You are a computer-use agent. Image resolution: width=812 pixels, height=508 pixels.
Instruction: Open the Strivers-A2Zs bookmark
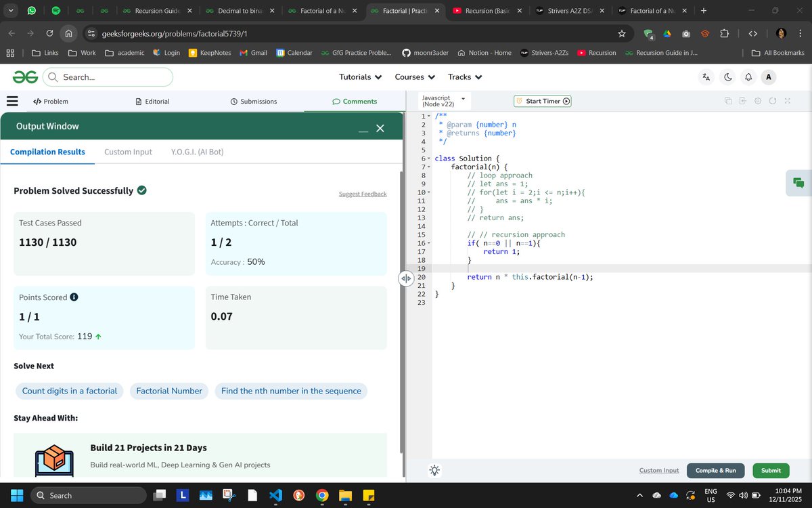(546, 53)
